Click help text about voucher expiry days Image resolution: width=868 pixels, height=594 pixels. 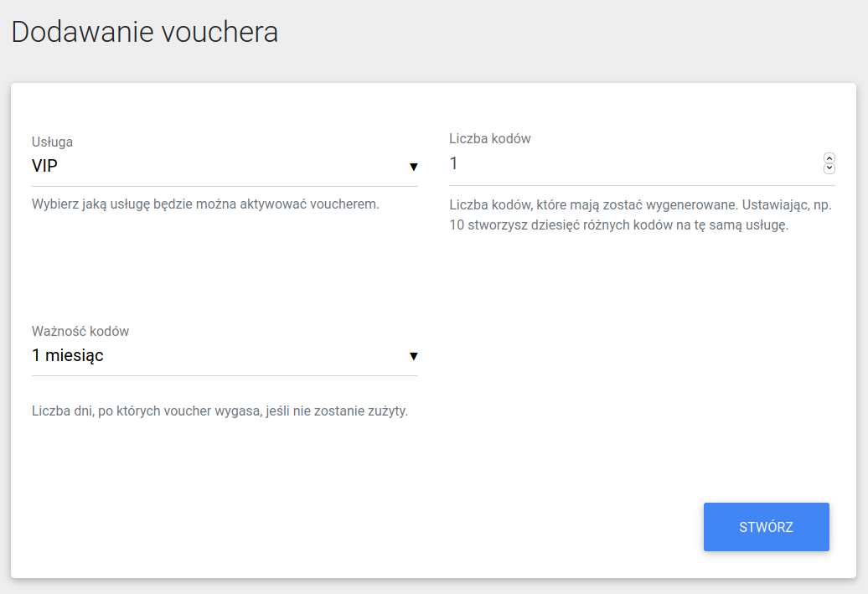tap(220, 411)
